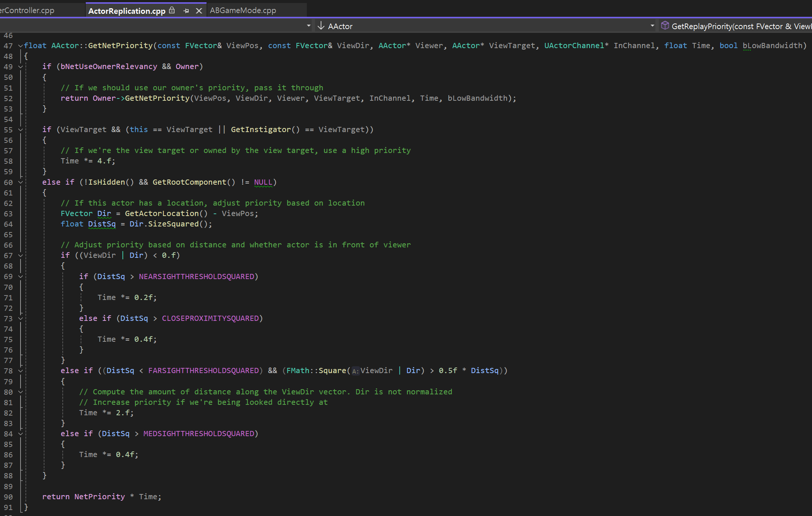Close the ActorReplication.cpp tab
812x516 pixels.
click(199, 11)
